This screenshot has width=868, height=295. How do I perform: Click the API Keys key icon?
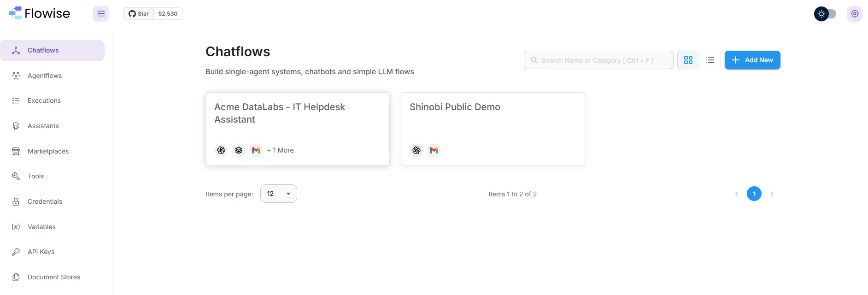16,252
